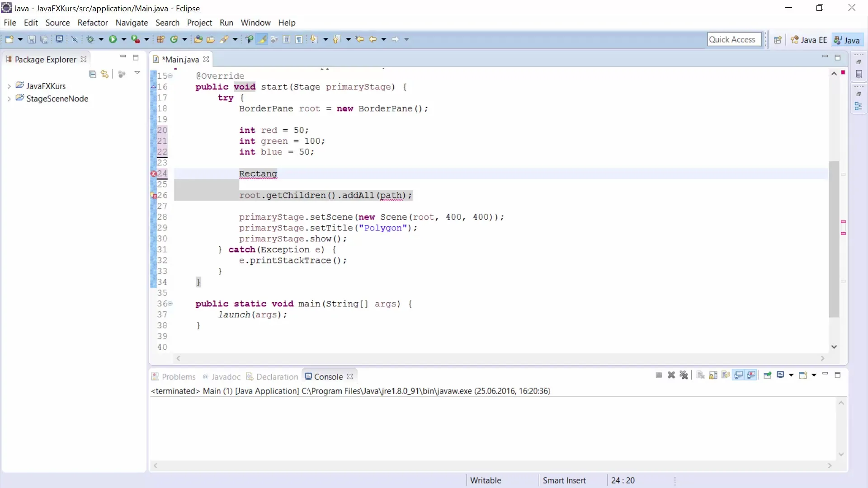The height and width of the screenshot is (488, 868).
Task: Open the New wizard dropdown arrow
Action: pos(20,39)
